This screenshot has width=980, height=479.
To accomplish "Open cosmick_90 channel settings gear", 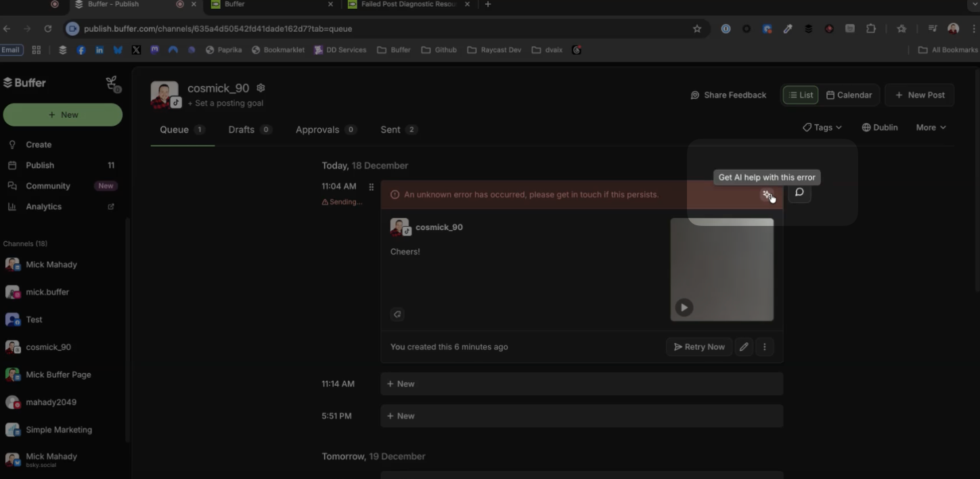I will point(261,88).
